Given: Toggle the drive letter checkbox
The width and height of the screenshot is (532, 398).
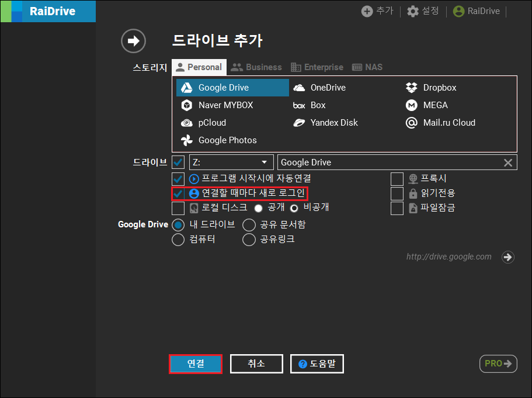Looking at the screenshot, I should [178, 162].
